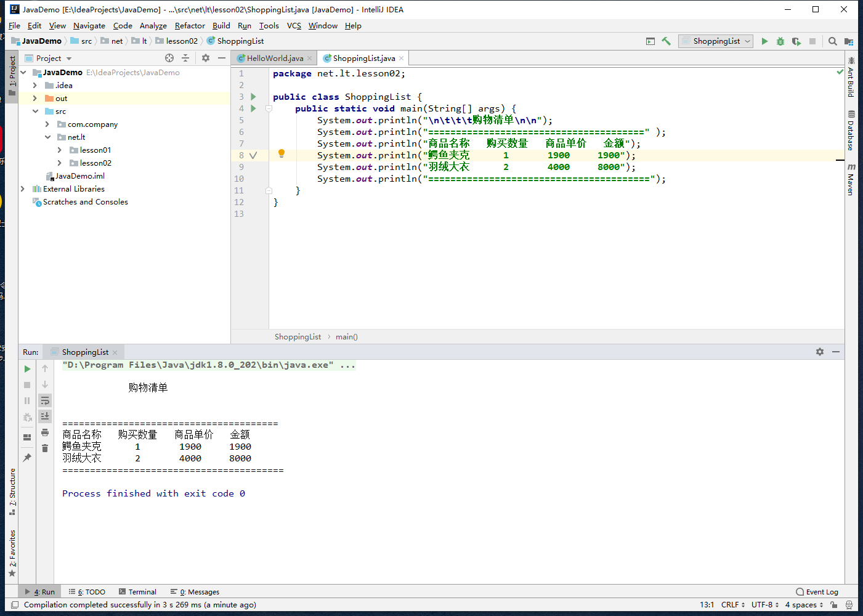863x616 pixels.
Task: Rerun ShoppingList in Run panel
Action: click(x=27, y=369)
